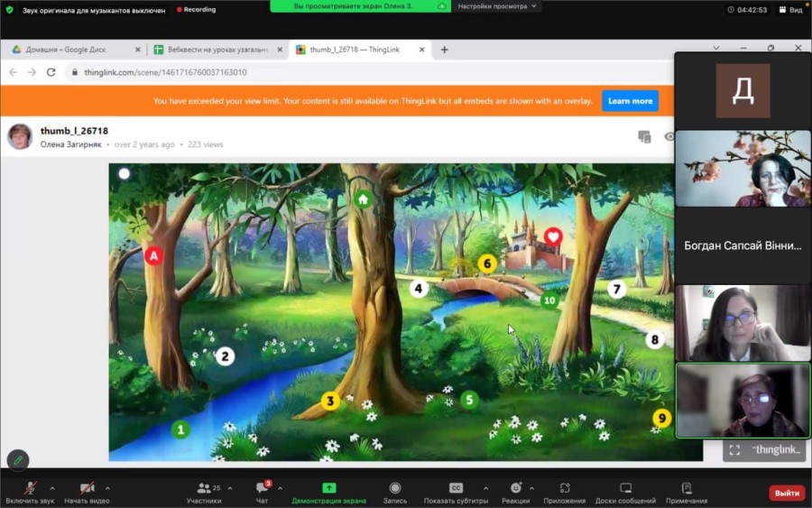
Task: Open the Участники participants panel
Action: coord(204,493)
